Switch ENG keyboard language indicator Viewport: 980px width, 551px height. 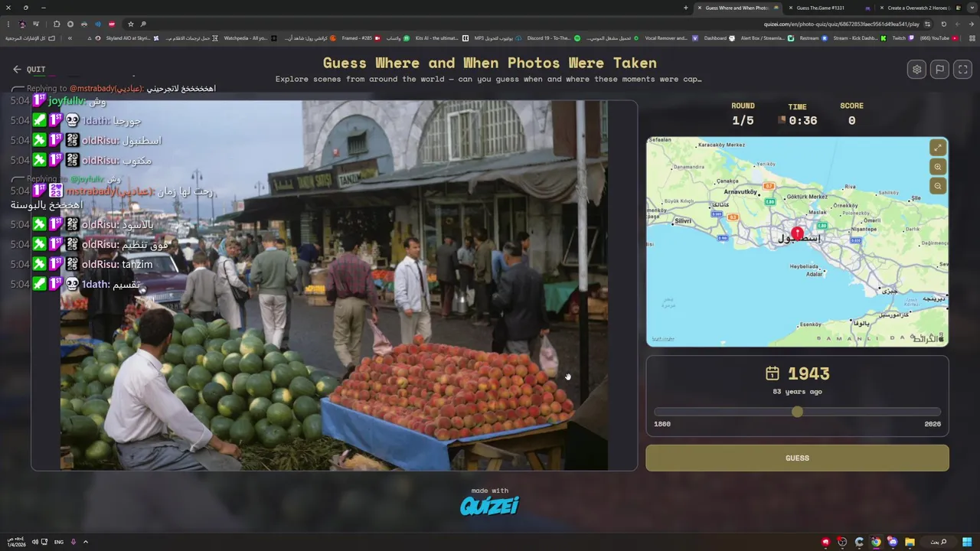point(59,542)
